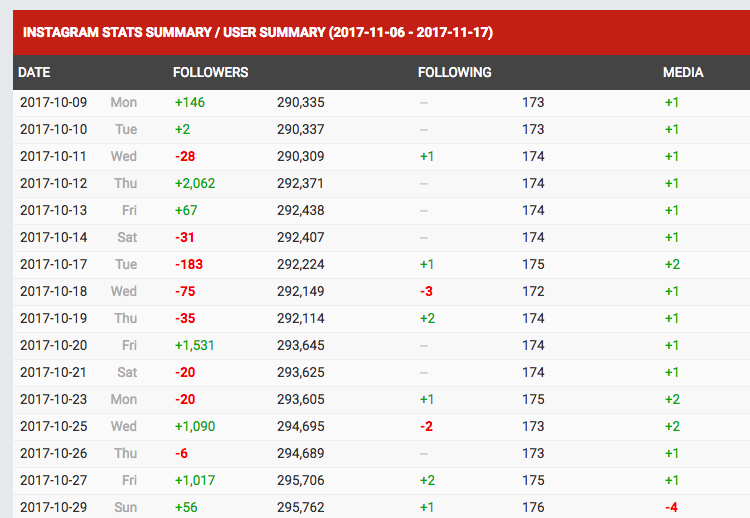This screenshot has width=750, height=518.
Task: Click follower change -35
Action: coord(185,319)
